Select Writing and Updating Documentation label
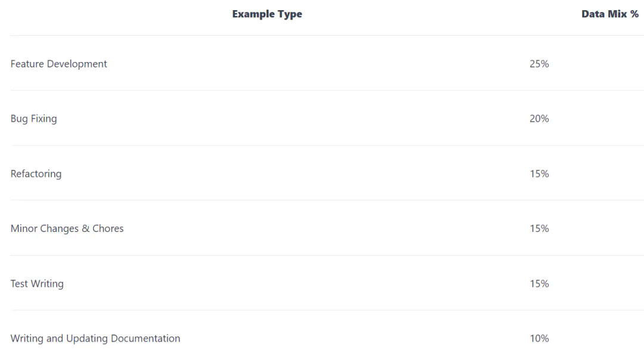Screen dimensions: 644x353 tap(95, 339)
